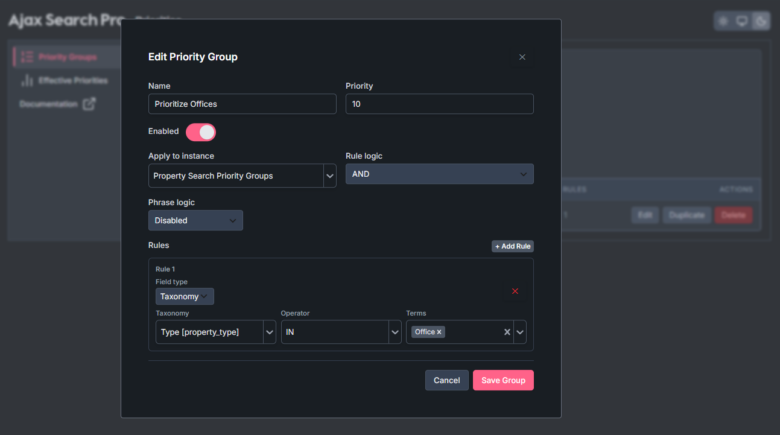Select light theme sun icon
The width and height of the screenshot is (780, 435).
click(723, 21)
